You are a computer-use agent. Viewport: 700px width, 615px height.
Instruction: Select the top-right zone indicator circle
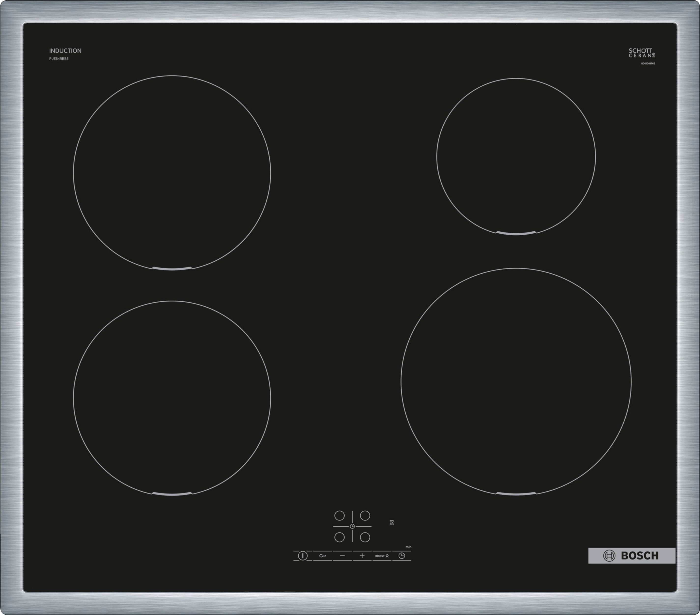(365, 516)
